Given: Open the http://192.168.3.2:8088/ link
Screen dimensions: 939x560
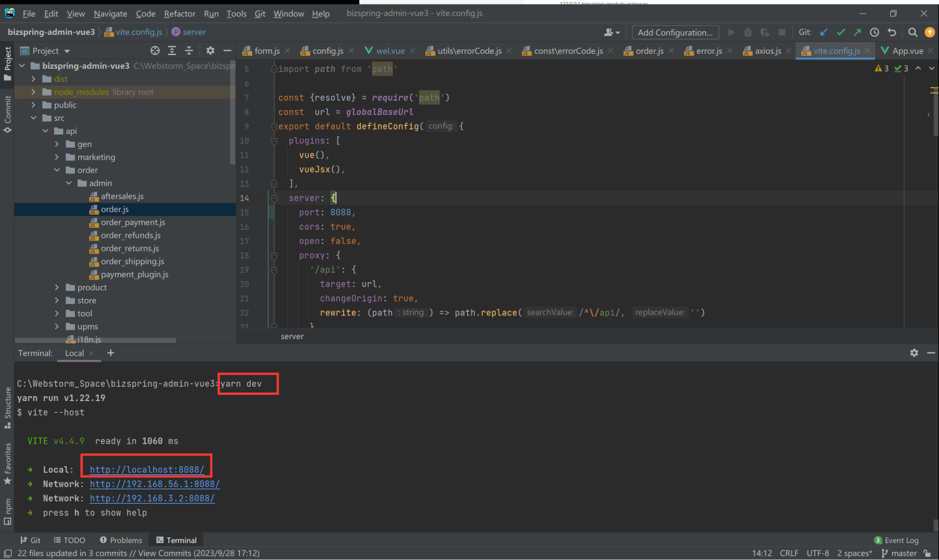Looking at the screenshot, I should tap(152, 499).
